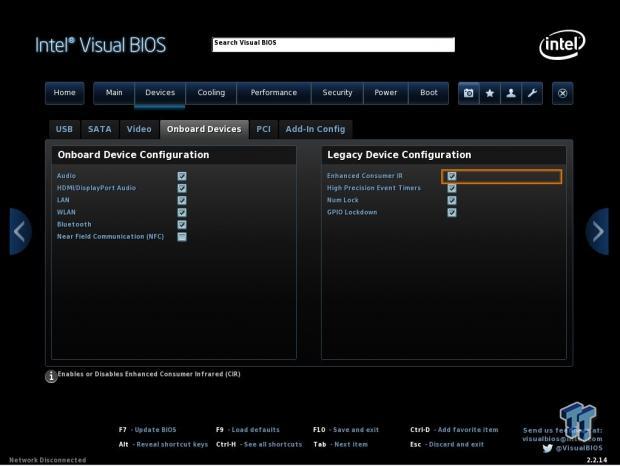Toggle the Num Lock checkbox
This screenshot has height=466, width=620.
[x=452, y=200]
